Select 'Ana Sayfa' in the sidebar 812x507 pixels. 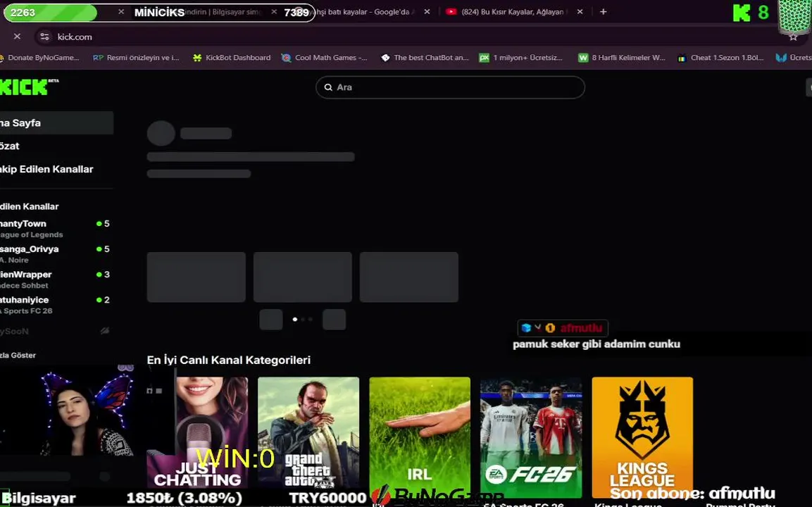56,123
